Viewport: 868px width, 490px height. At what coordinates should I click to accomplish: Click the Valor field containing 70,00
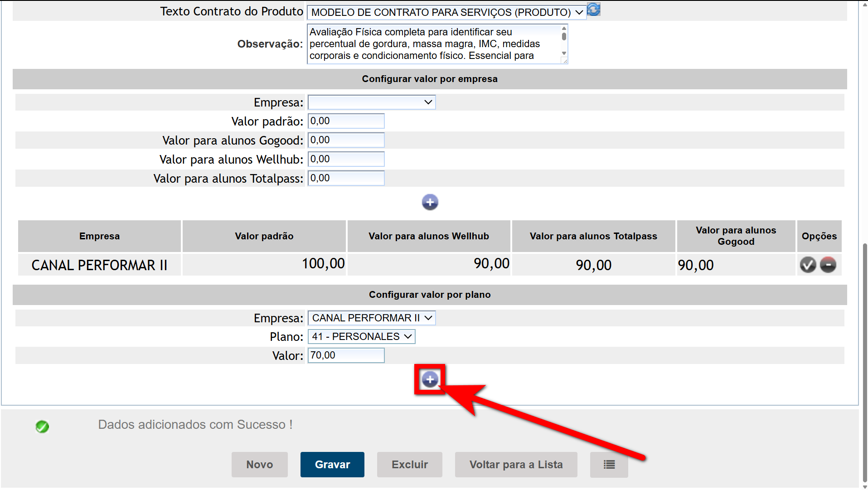[346, 356]
